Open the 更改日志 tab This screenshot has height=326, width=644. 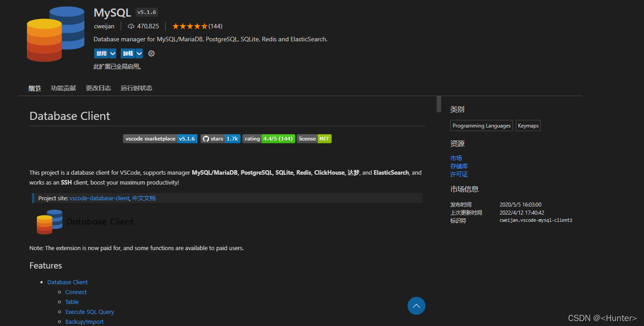pos(98,88)
